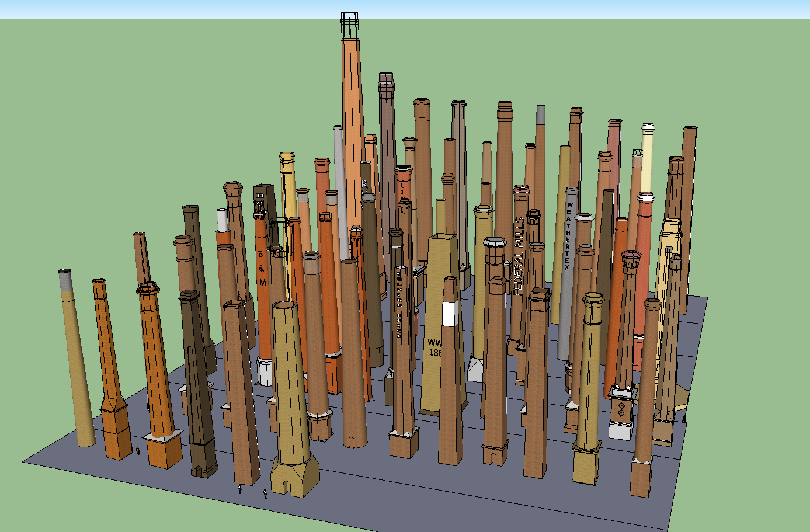Select the gray WEATHERTEX chimney text
The width and height of the screenshot is (810, 532).
point(569,235)
